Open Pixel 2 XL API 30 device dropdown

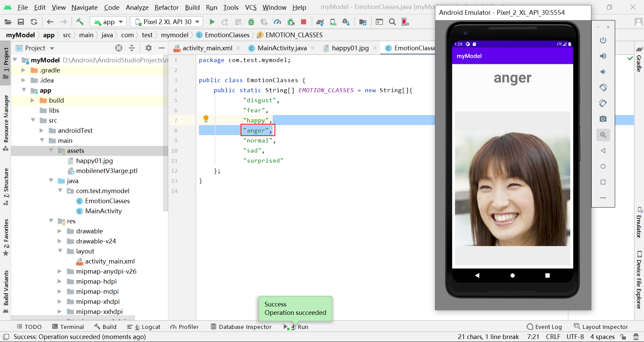tap(167, 22)
